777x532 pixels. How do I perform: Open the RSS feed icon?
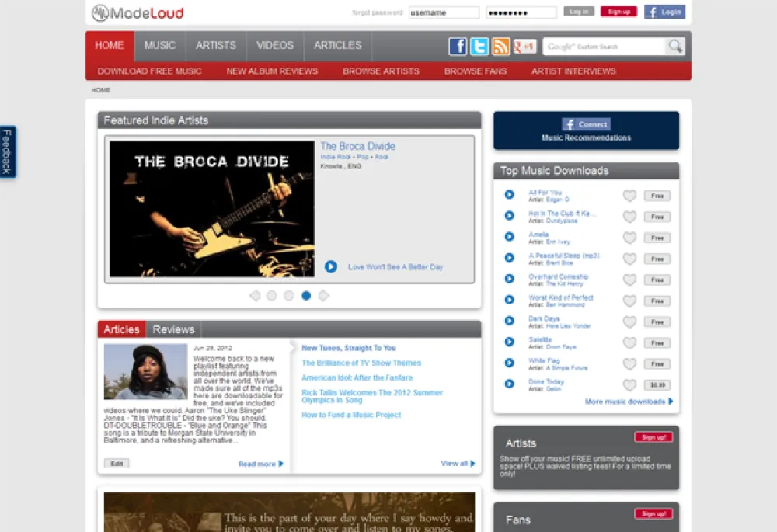point(500,46)
